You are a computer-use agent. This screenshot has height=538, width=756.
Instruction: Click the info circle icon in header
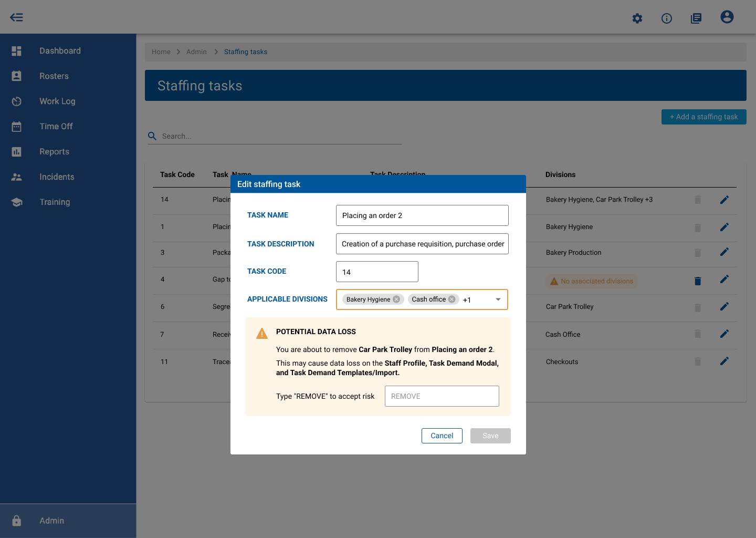(667, 18)
